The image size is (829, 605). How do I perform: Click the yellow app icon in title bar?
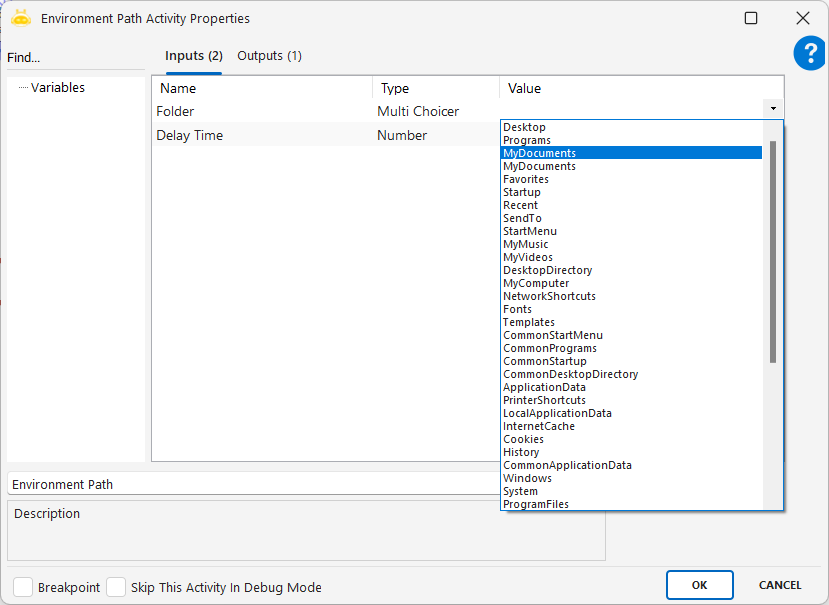coord(21,18)
